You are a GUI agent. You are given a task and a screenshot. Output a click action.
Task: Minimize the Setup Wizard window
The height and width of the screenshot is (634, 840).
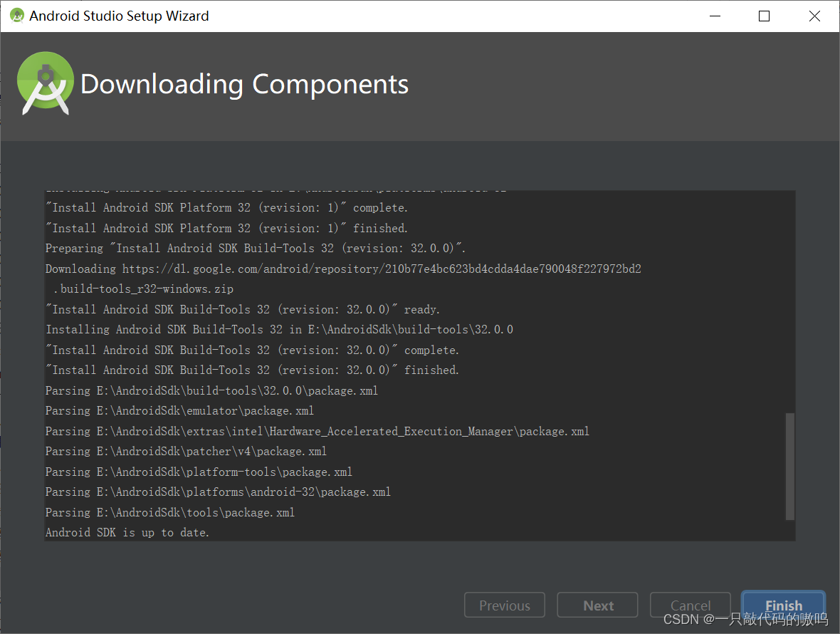715,16
